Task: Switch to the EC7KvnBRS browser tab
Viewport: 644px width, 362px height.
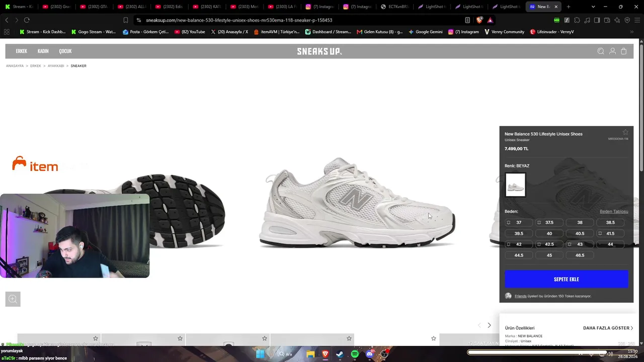Action: (396, 7)
